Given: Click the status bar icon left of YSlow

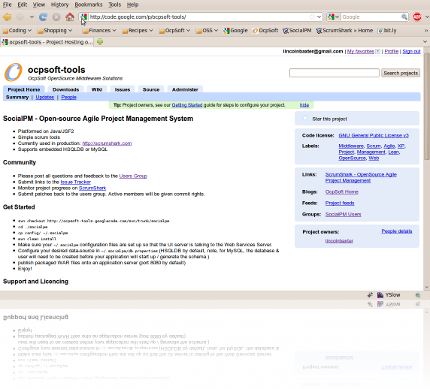Looking at the screenshot, I should pos(370,295).
